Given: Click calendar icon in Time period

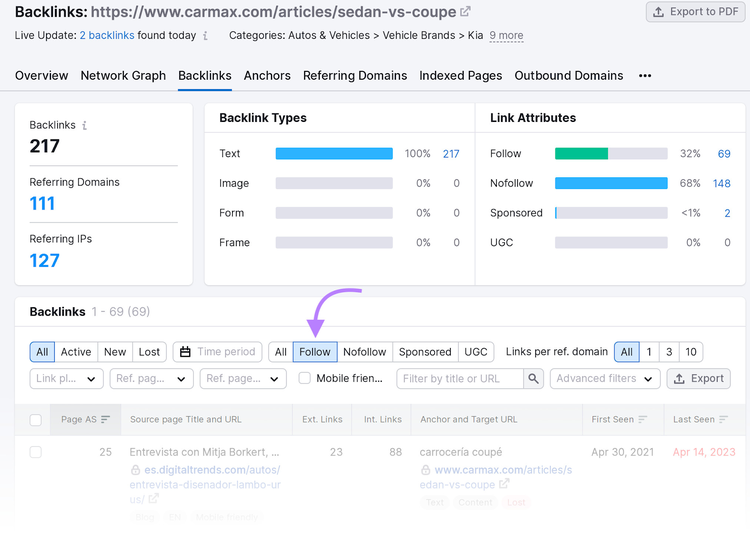Looking at the screenshot, I should coord(185,352).
